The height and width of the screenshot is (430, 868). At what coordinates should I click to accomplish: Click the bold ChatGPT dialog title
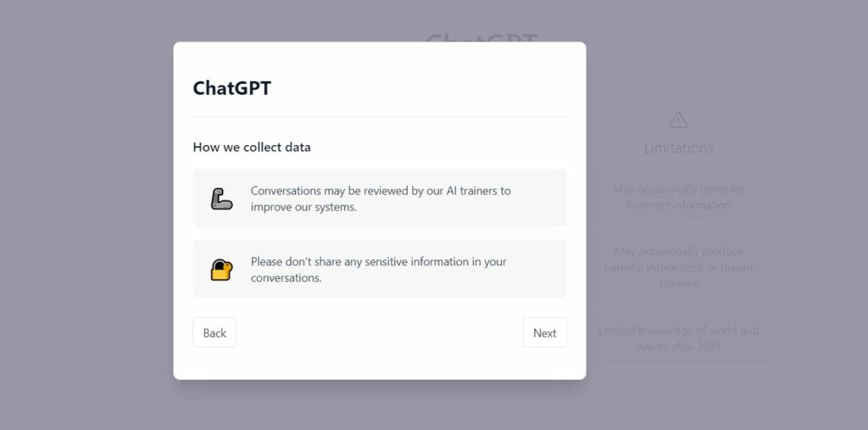[232, 88]
